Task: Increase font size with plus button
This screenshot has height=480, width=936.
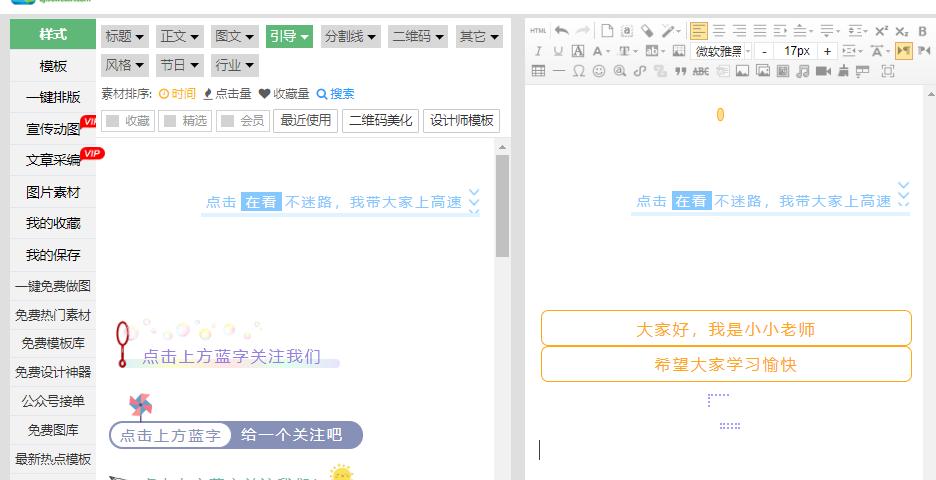Action: pyautogui.click(x=827, y=51)
